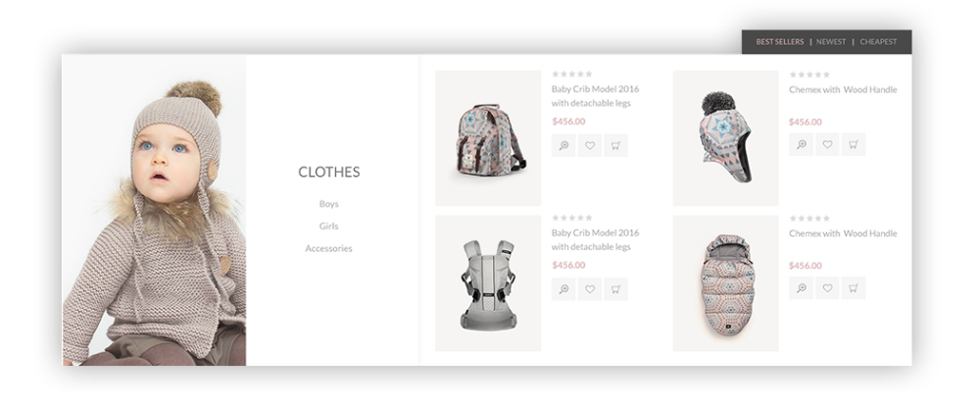The height and width of the screenshot is (406, 980).
Task: Click the cart icon for the pom-pom hat
Action: pyautogui.click(x=854, y=144)
